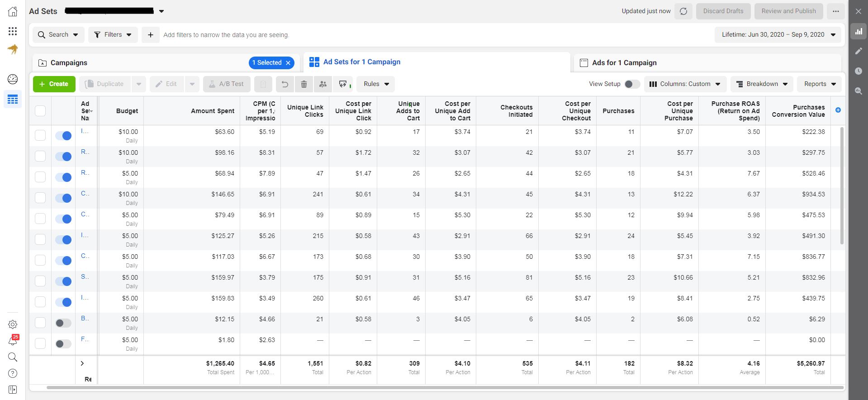Go to the Home icon in left sidebar
868x400 pixels.
(x=13, y=11)
